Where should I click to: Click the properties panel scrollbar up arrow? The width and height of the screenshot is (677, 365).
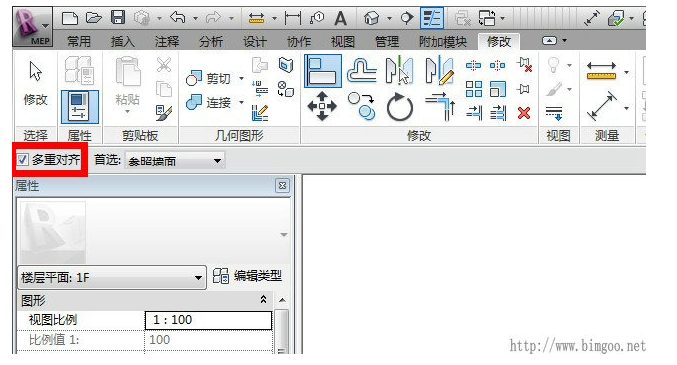click(282, 300)
